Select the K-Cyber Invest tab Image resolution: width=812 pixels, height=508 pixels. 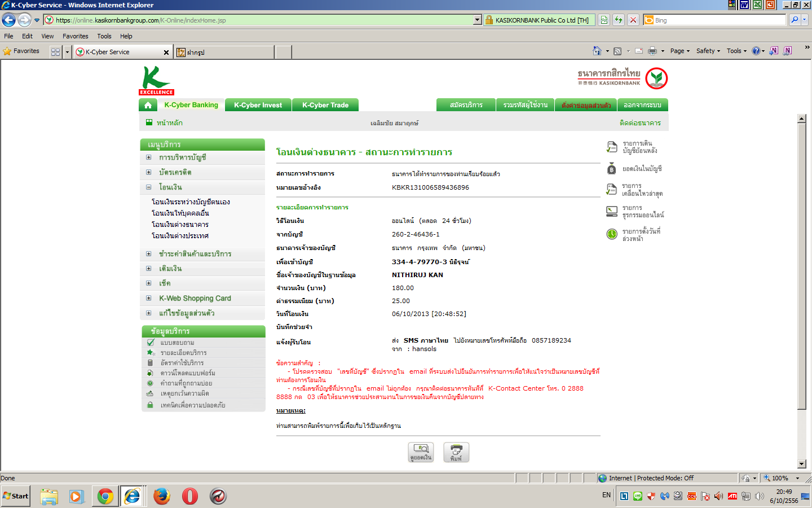258,105
